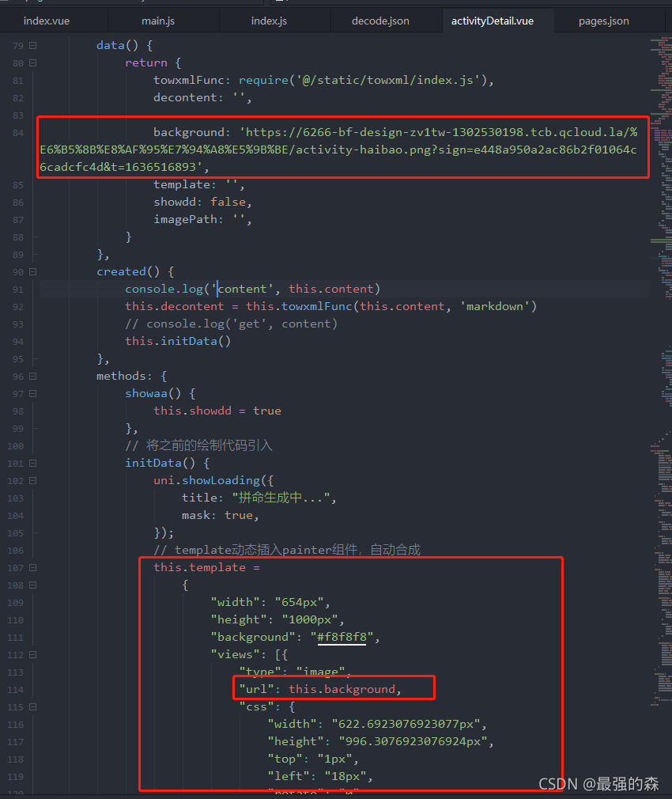The width and height of the screenshot is (672, 799).
Task: Place cursor on towxmlFunc require line
Action: coord(323,80)
